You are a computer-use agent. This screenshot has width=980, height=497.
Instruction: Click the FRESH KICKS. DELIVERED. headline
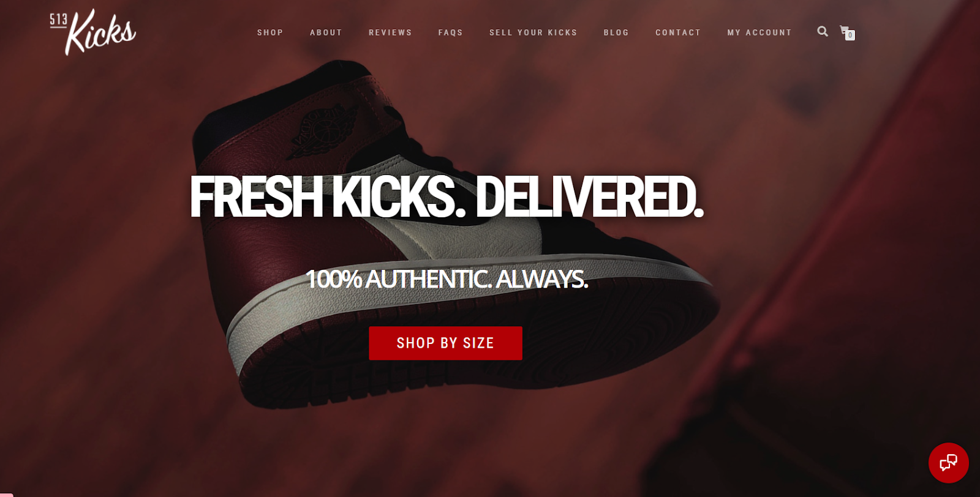pos(447,196)
